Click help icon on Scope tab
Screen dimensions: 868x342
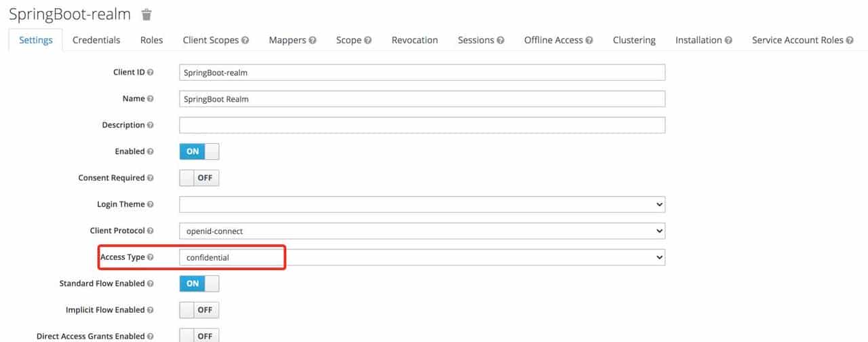(368, 41)
